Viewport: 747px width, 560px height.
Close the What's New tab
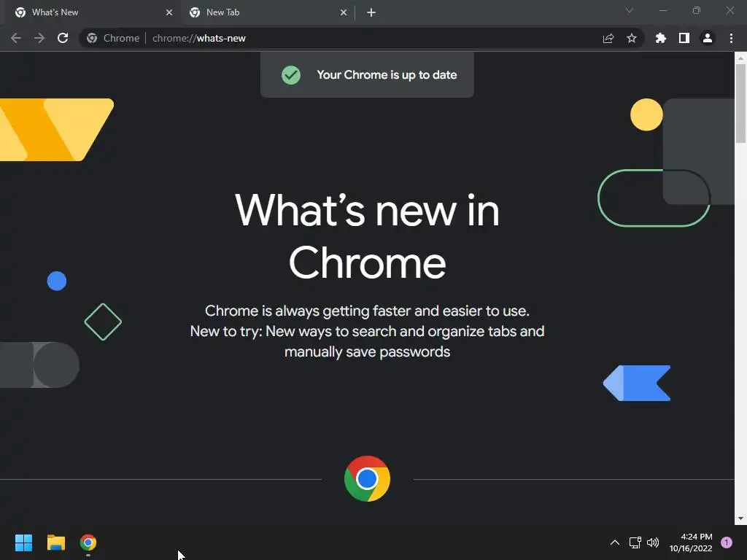[x=169, y=12]
